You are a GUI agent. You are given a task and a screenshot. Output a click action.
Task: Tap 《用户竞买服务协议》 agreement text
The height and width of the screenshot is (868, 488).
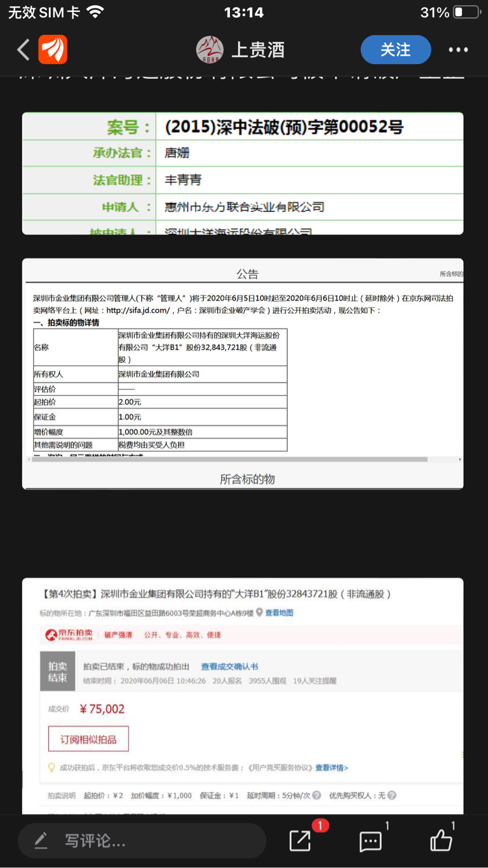(280, 768)
